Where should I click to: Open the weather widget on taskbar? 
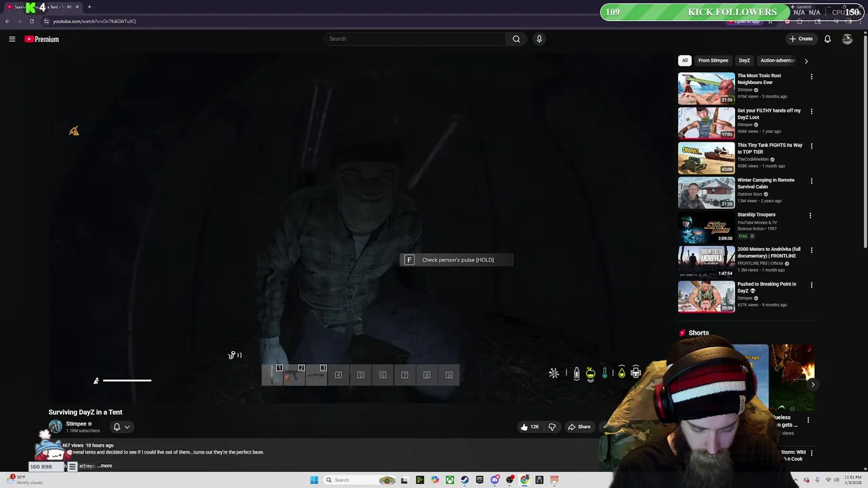23,480
